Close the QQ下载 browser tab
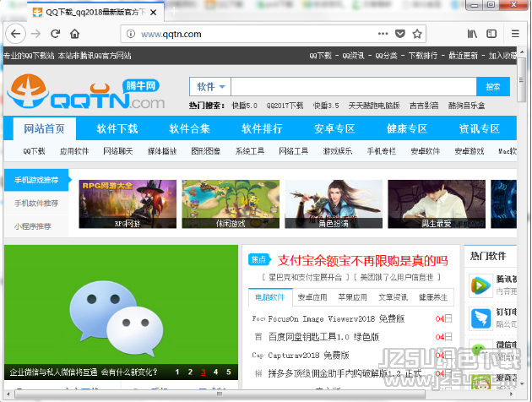 [x=154, y=12]
